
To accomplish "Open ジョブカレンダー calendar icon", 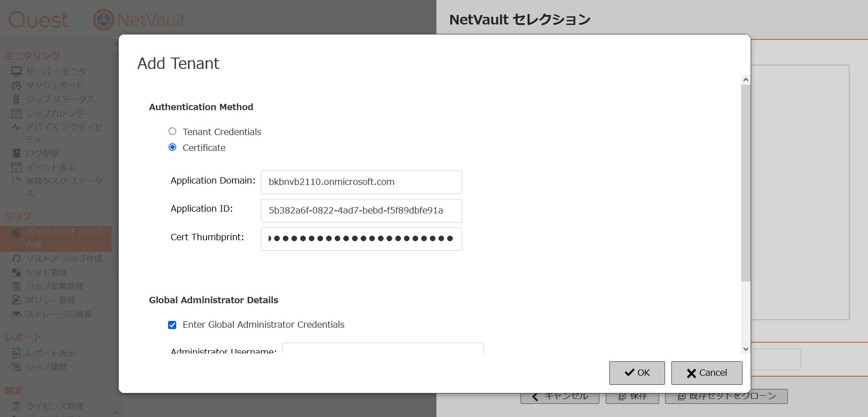I will (x=16, y=113).
